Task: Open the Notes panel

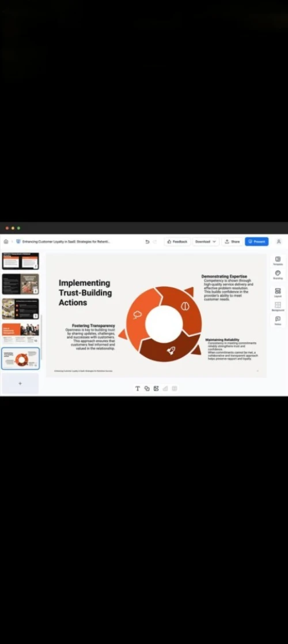Action: click(x=278, y=321)
